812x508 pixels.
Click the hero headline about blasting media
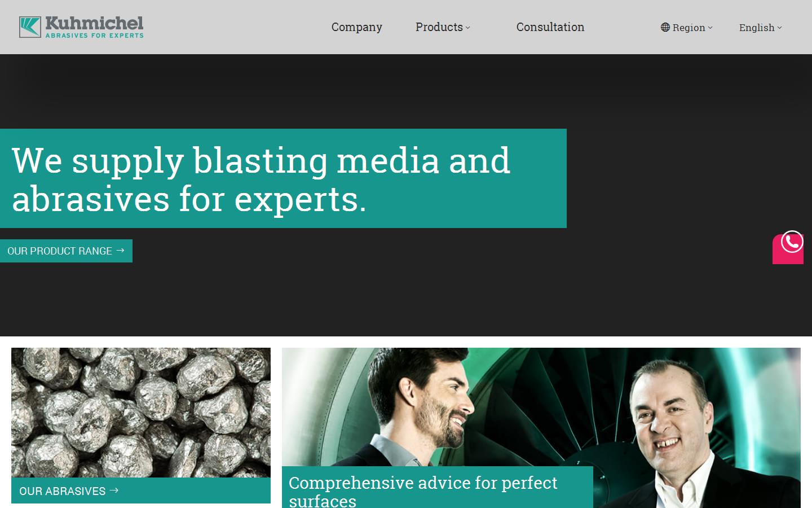pos(261,179)
